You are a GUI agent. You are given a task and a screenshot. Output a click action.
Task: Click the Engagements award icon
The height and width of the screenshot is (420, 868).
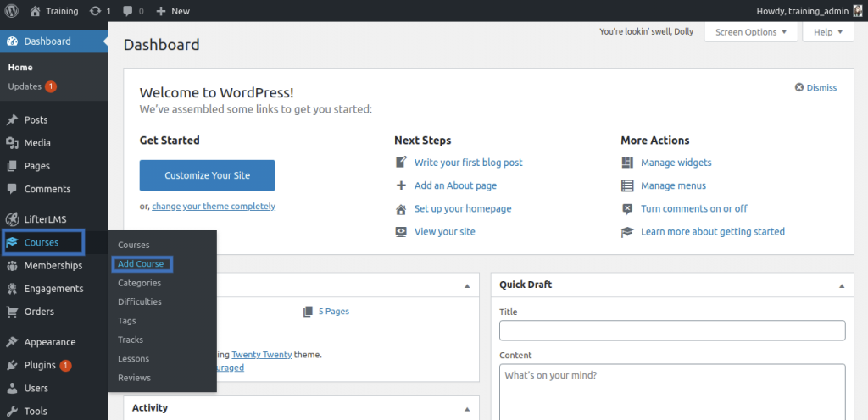(x=12, y=289)
